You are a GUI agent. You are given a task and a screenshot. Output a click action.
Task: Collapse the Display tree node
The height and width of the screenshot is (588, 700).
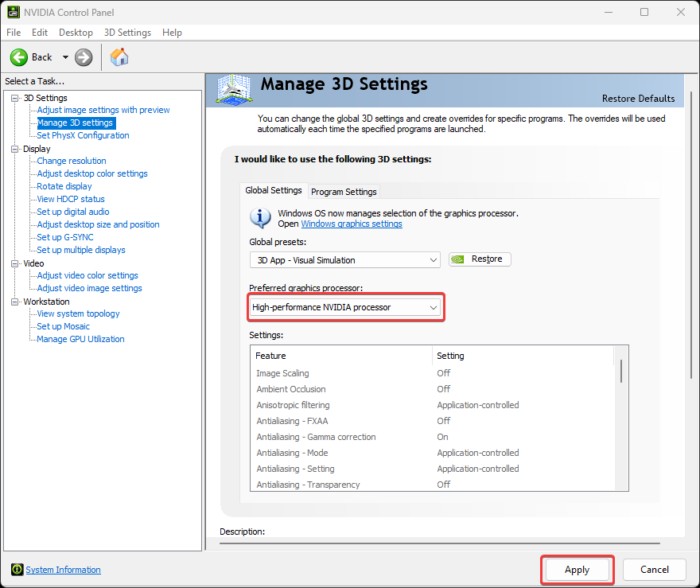coord(15,149)
